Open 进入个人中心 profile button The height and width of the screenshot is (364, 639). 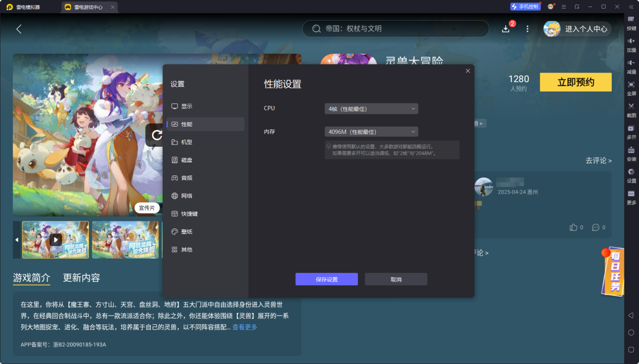(x=577, y=29)
